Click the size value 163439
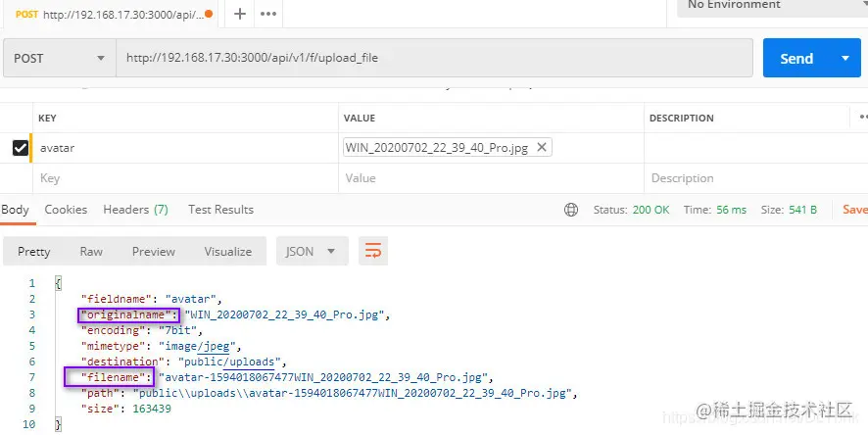Image resolution: width=868 pixels, height=435 pixels. [x=152, y=409]
